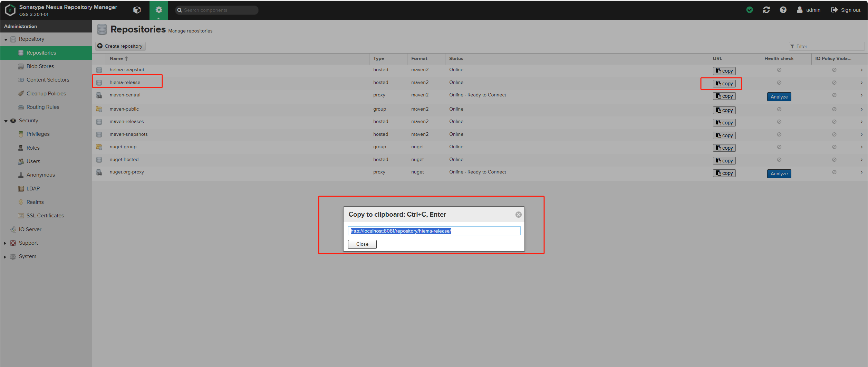Open the Help question mark icon
Viewport: 868px width, 367px height.
coord(783,10)
